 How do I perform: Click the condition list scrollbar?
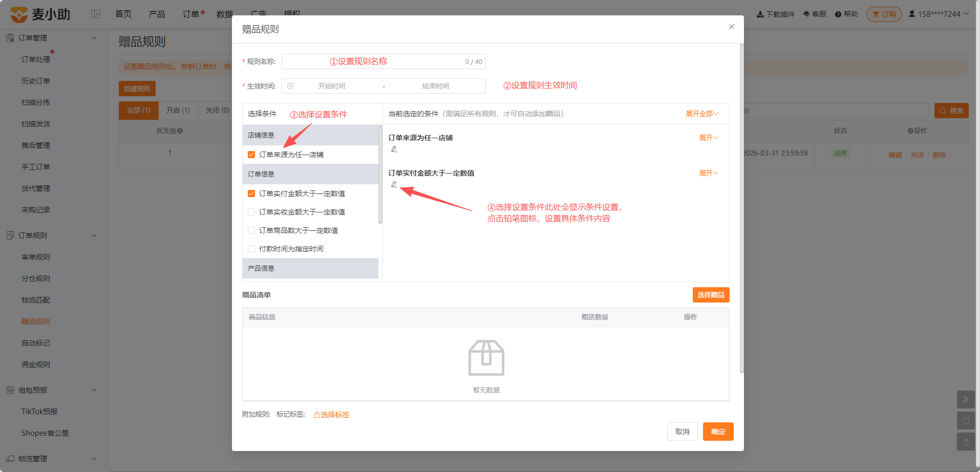pos(380,174)
